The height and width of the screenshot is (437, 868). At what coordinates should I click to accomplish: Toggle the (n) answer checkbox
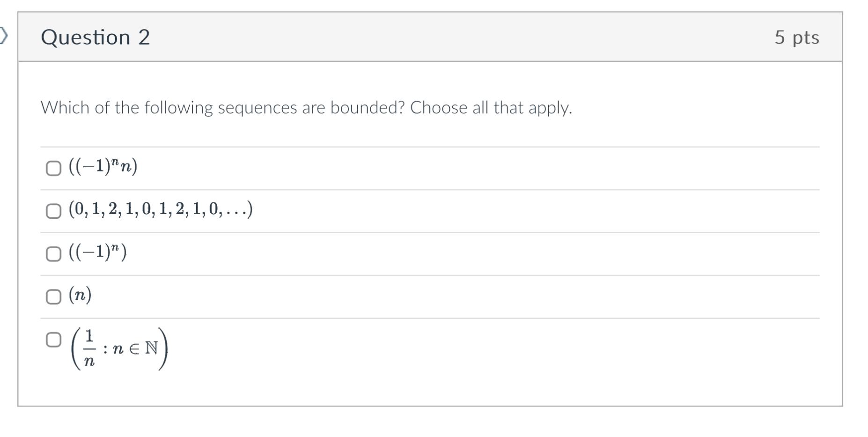point(53,296)
